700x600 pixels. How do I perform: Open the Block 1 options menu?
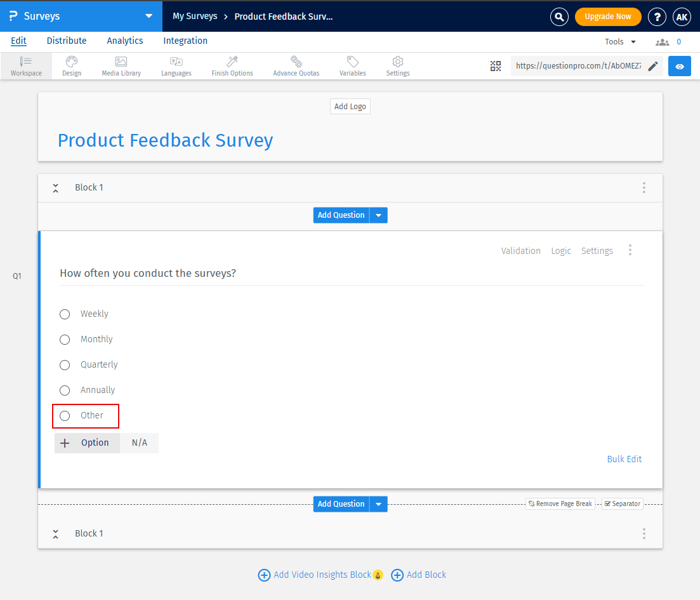point(644,187)
